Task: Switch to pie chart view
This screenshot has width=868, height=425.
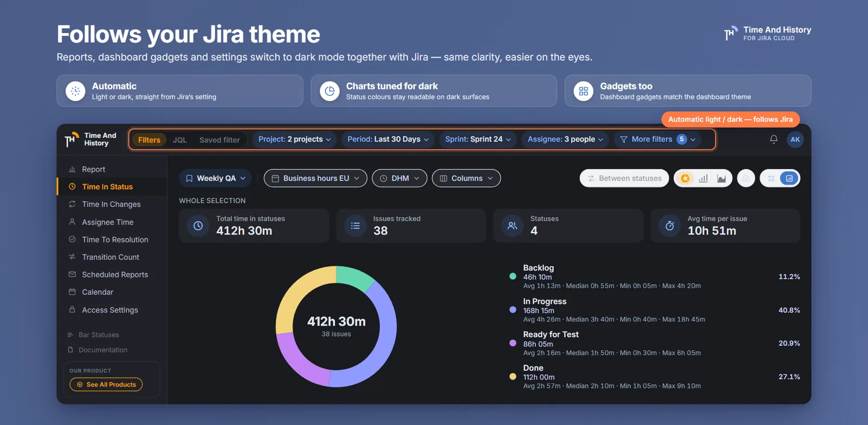Action: click(x=686, y=178)
